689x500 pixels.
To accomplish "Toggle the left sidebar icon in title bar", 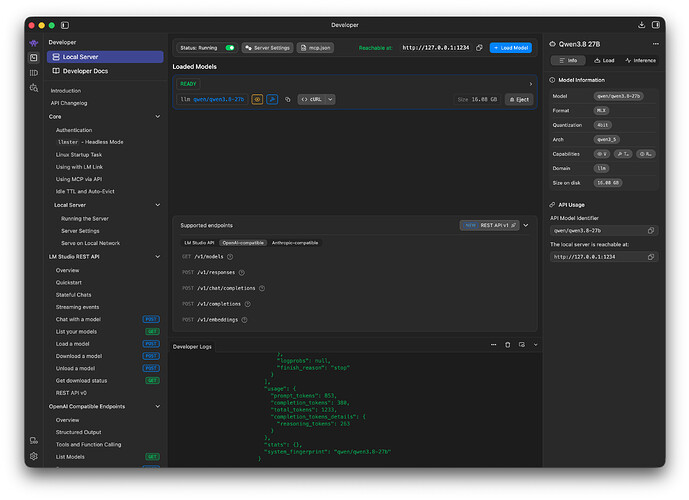I will (x=65, y=25).
